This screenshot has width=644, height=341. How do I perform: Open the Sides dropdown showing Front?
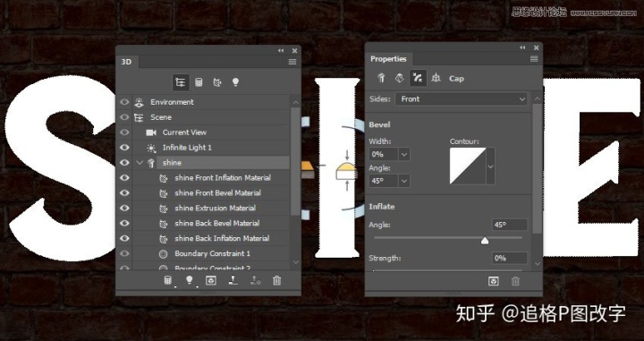click(462, 99)
